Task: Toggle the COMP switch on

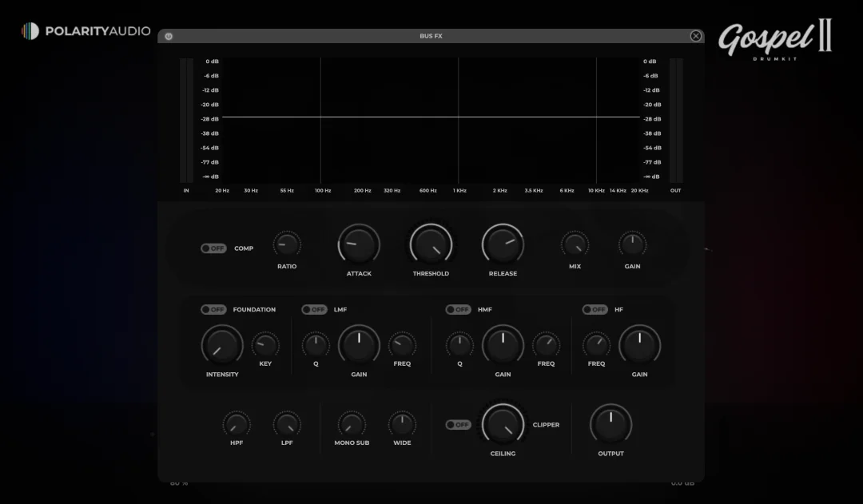Action: [213, 248]
